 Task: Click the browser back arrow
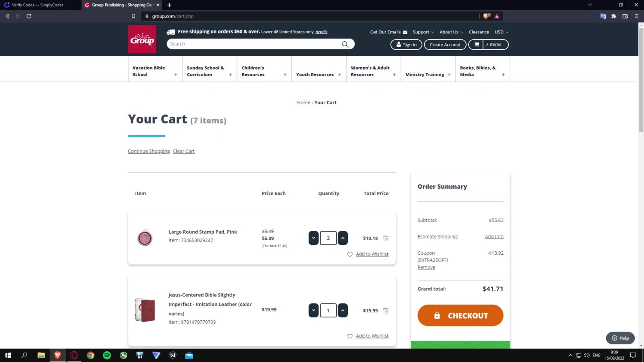(x=7, y=16)
